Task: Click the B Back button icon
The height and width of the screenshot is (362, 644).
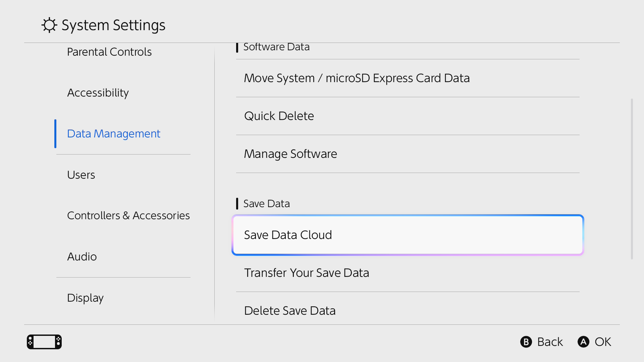Action: [526, 342]
